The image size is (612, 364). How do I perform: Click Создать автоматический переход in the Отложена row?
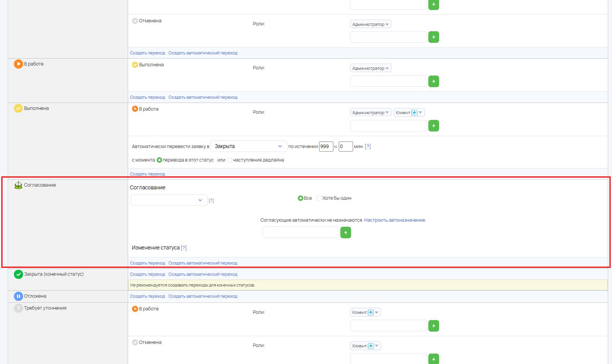point(203,296)
